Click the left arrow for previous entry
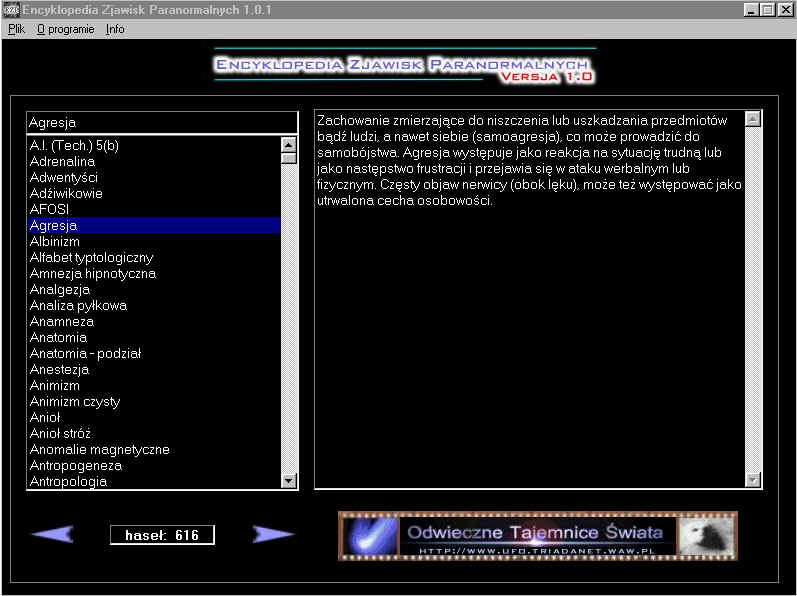Viewport: 797px width, 596px height. (x=52, y=535)
